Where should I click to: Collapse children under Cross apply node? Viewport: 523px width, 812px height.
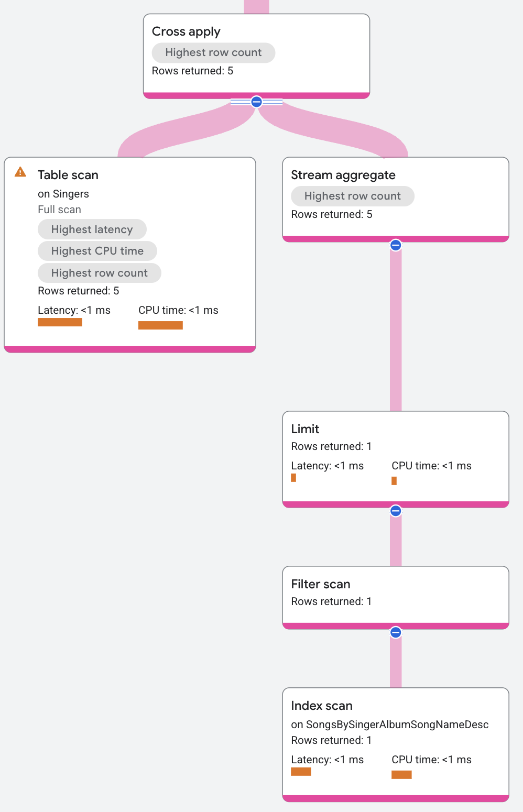click(256, 102)
